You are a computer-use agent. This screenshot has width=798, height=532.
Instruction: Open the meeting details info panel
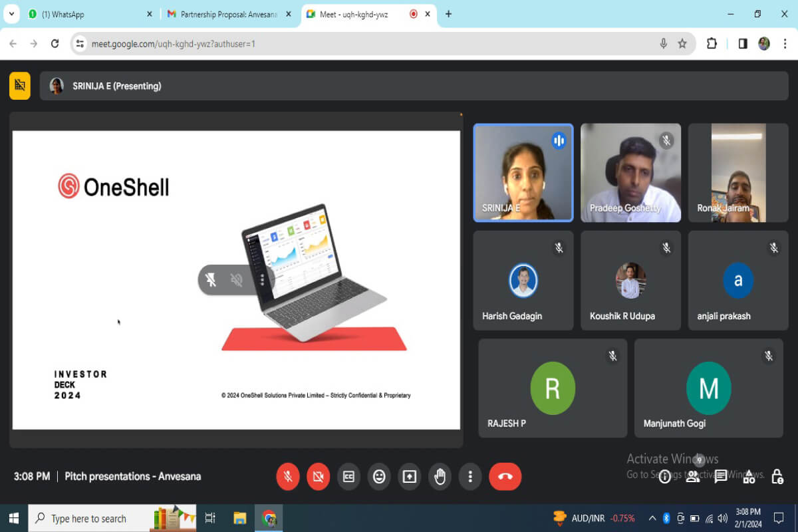pyautogui.click(x=664, y=477)
